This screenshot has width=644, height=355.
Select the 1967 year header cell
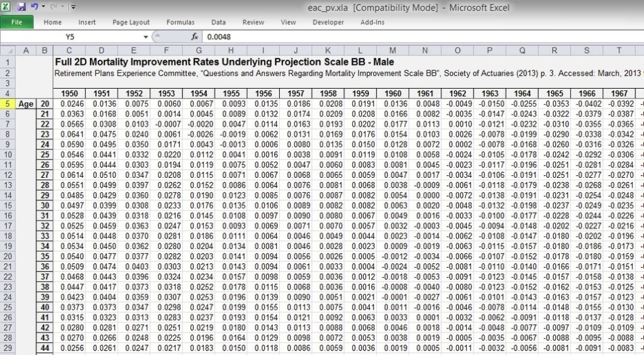click(x=619, y=94)
